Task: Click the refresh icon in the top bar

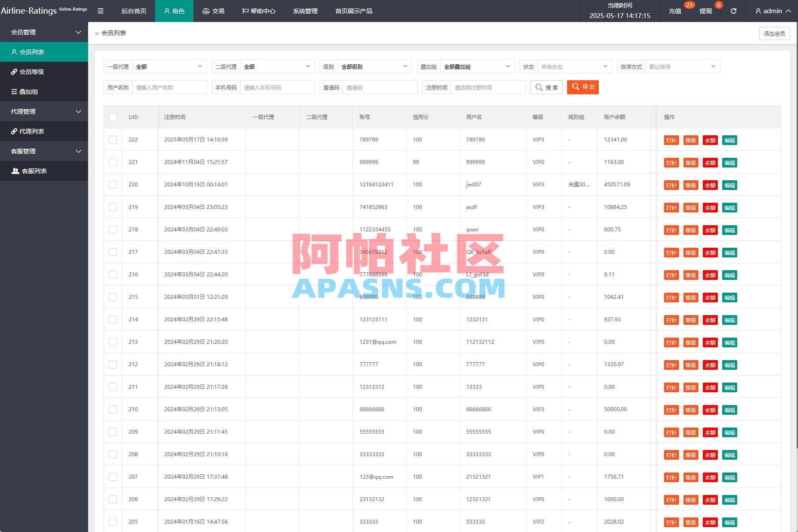Action: [733, 11]
